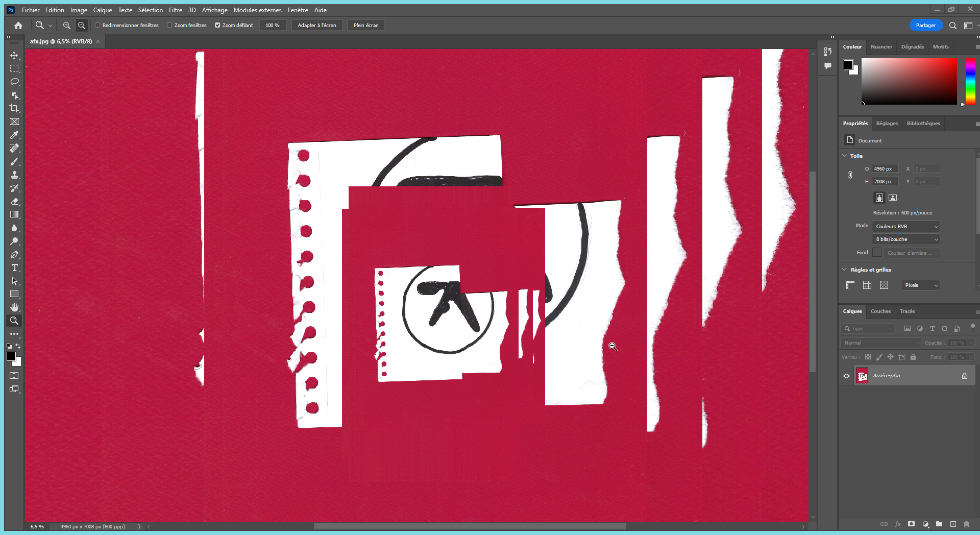Toggle the grid display icon

(x=867, y=285)
